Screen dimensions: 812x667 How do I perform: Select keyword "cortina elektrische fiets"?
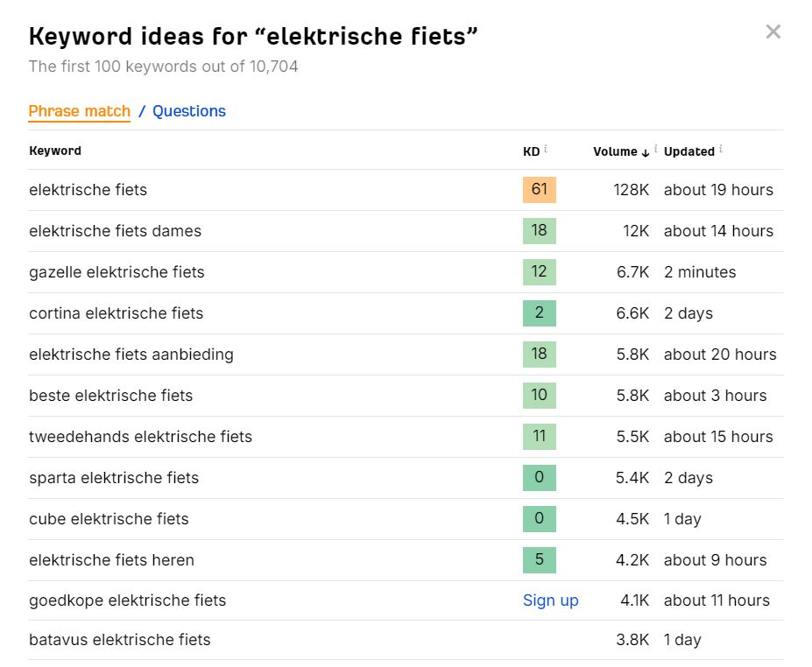click(116, 313)
